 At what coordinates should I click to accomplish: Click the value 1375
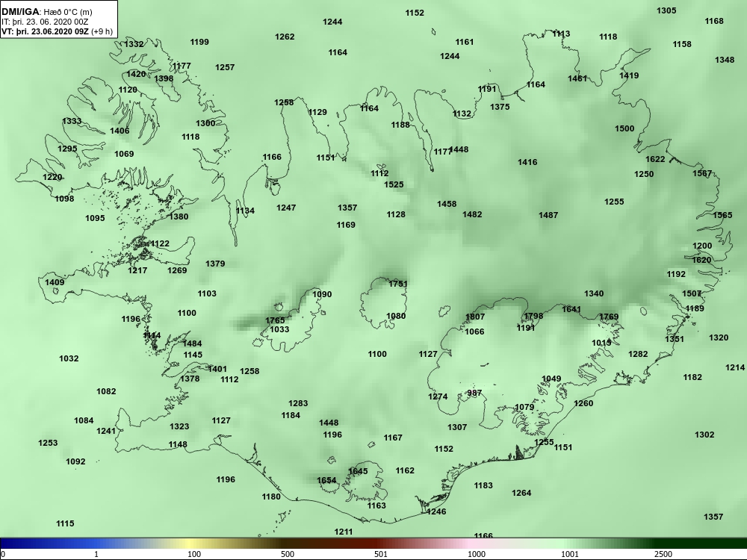pos(500,107)
